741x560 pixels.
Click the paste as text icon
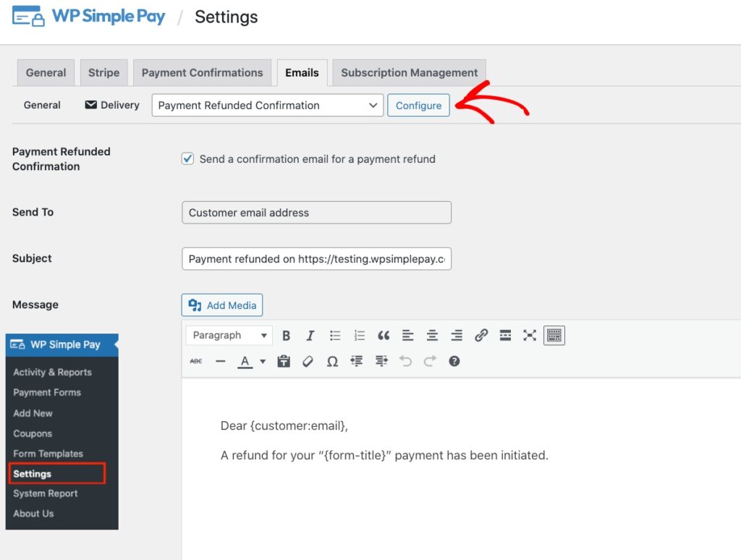coord(284,362)
